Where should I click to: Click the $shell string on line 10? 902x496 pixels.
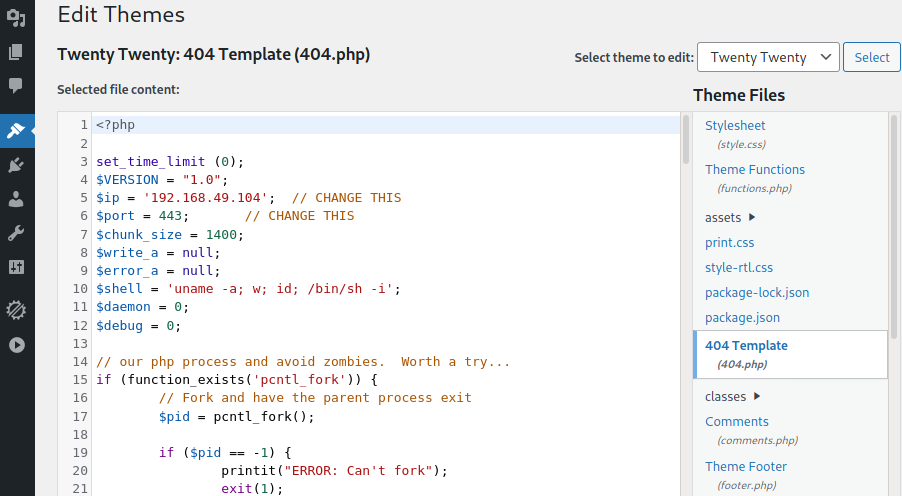(x=280, y=289)
